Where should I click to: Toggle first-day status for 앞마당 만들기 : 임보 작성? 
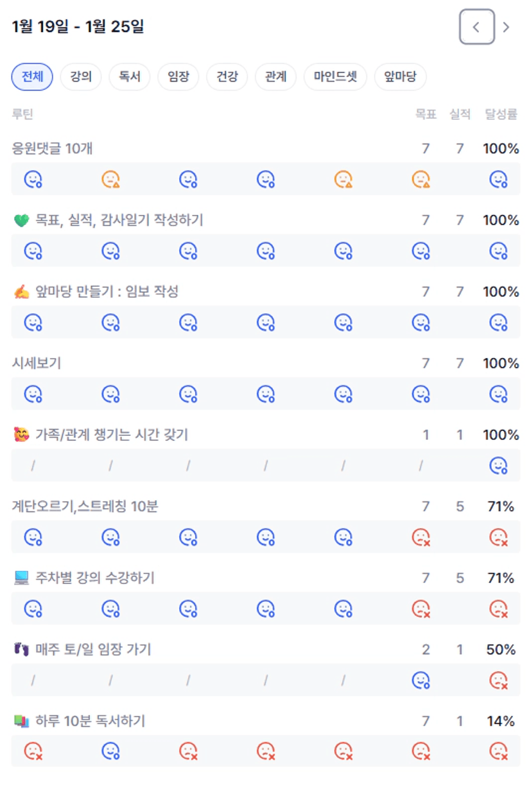click(x=33, y=322)
